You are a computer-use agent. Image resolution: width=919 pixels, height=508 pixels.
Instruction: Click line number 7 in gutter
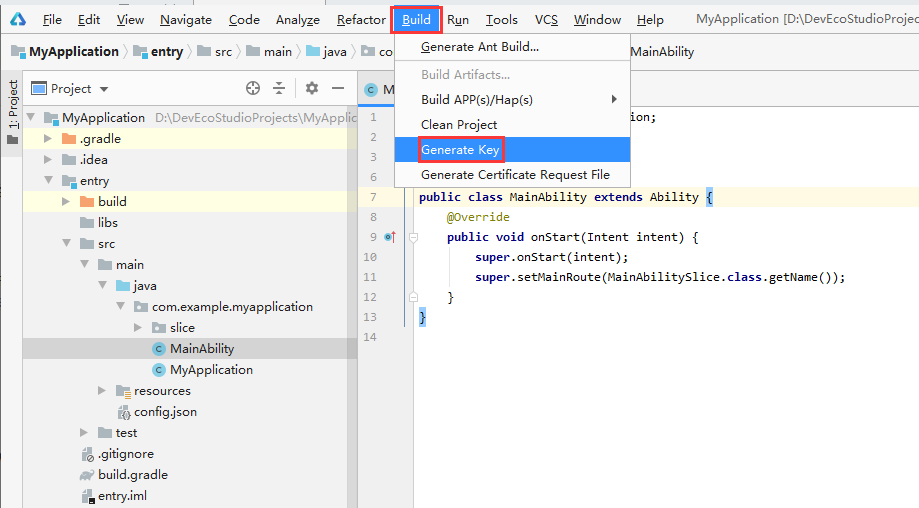tap(373, 197)
